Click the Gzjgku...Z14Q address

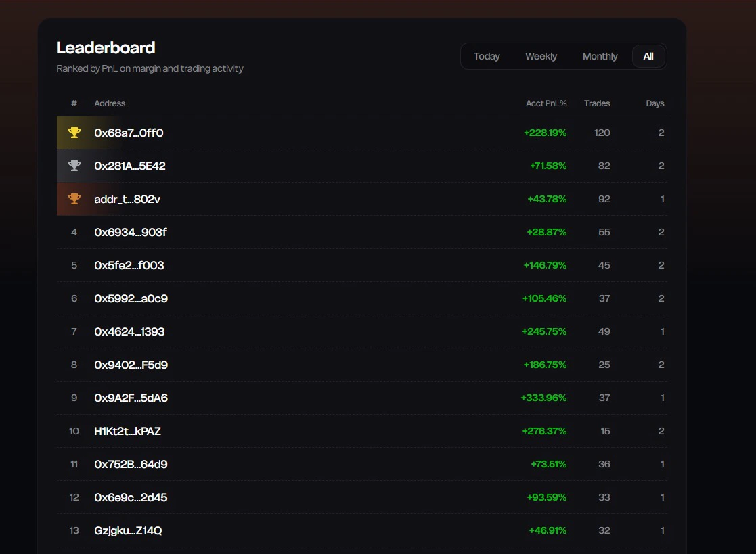(127, 530)
